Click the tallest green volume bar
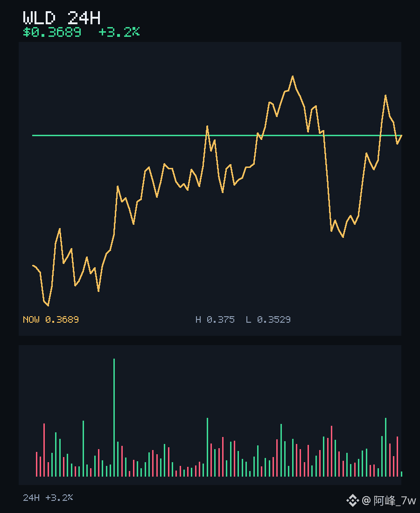420x513 pixels. coord(114,417)
